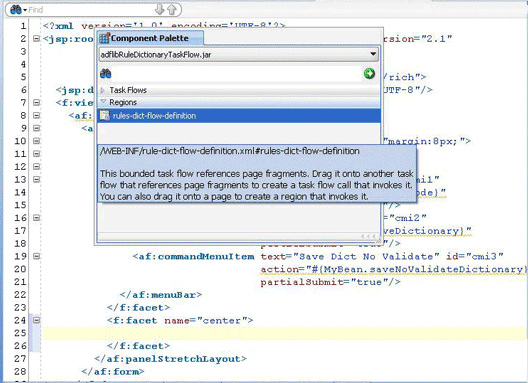The width and height of the screenshot is (528, 383).
Task: Collapse the code fold on line 2
Action: point(36,39)
